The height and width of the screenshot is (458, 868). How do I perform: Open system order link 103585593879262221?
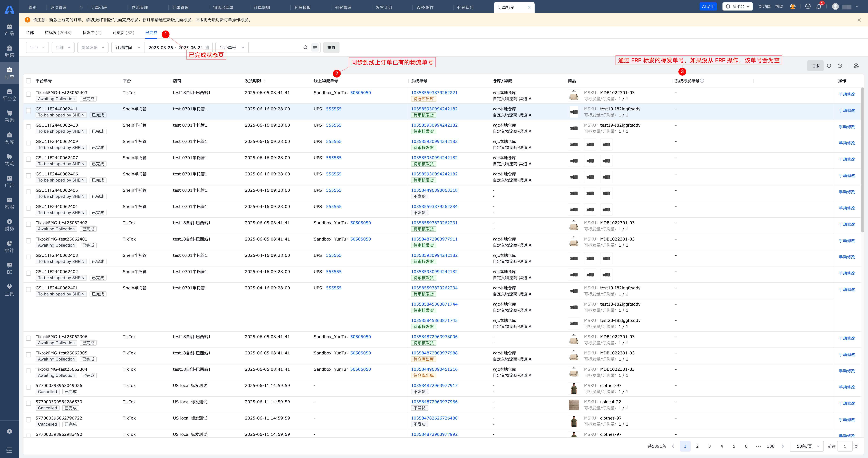[x=434, y=93]
